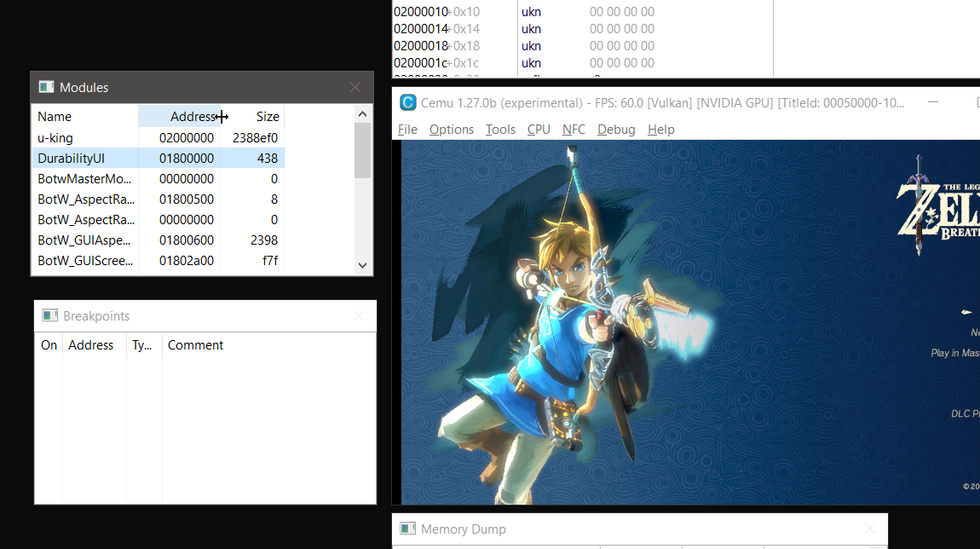Click the scroll-down arrow in Modules list
The width and height of the screenshot is (980, 549).
[362, 265]
